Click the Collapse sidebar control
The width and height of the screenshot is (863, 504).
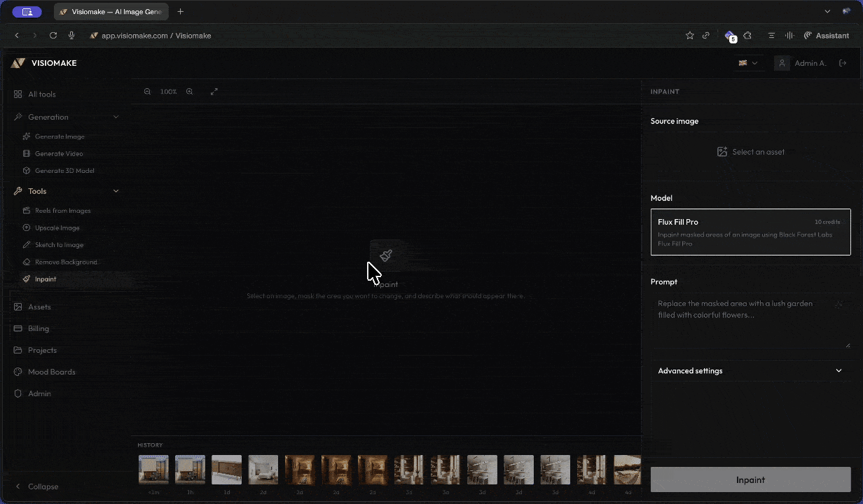[x=37, y=486]
